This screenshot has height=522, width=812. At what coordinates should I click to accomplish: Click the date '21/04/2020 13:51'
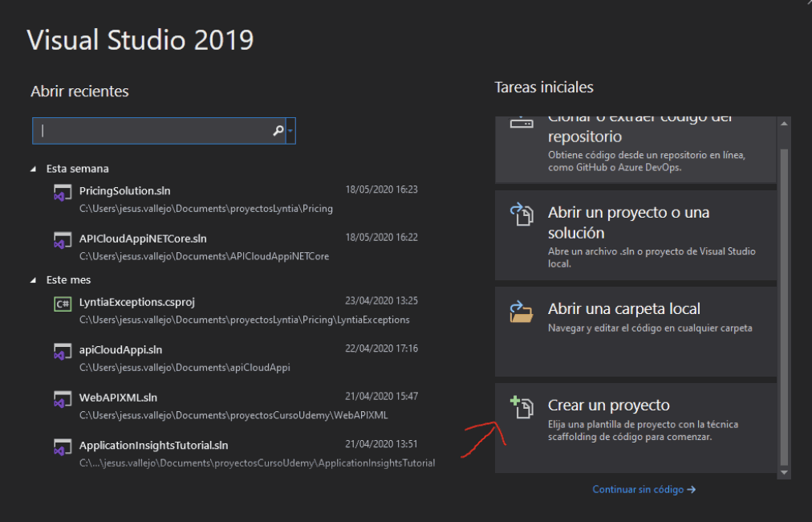(382, 443)
